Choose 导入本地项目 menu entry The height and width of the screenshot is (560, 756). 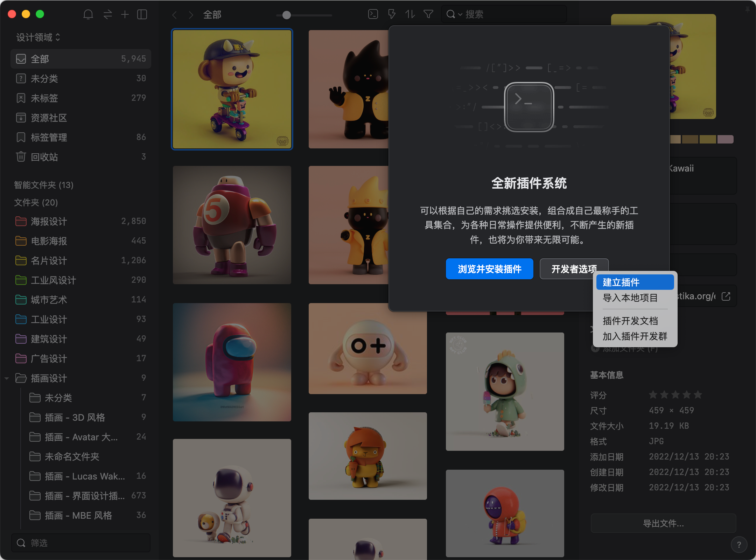630,298
